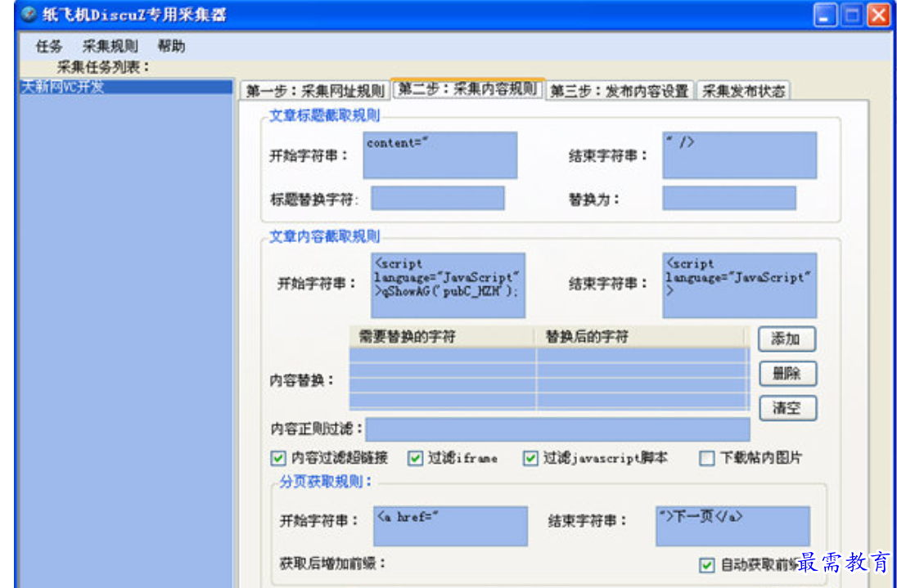The width and height of the screenshot is (897, 588).
Task: Select first row of content replacement table
Action: (x=549, y=356)
